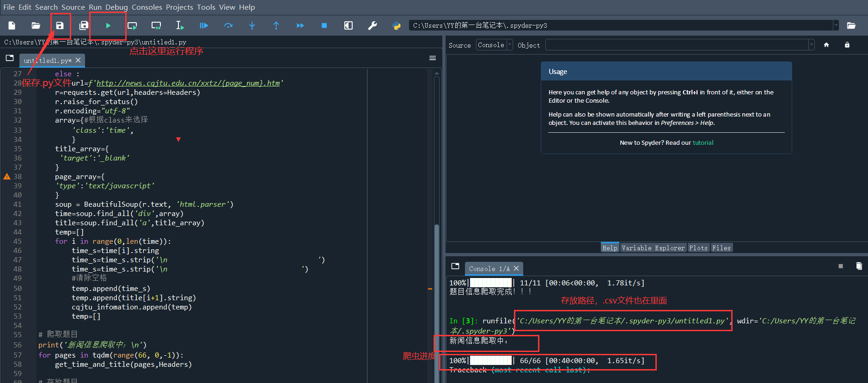This screenshot has width=868, height=383.
Task: Click the working directory path field
Action: [621, 25]
